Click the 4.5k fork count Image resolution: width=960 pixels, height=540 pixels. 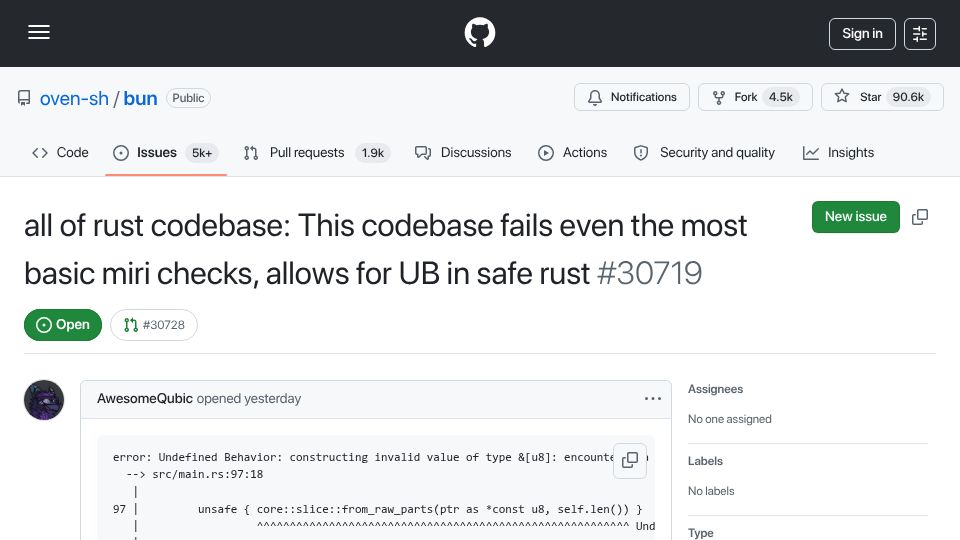pyautogui.click(x=781, y=97)
